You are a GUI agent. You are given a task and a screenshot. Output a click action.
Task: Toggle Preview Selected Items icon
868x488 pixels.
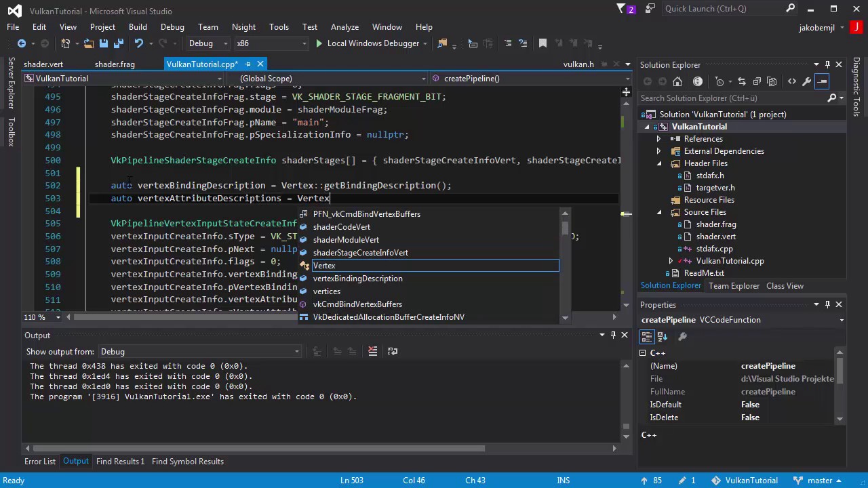tap(822, 81)
